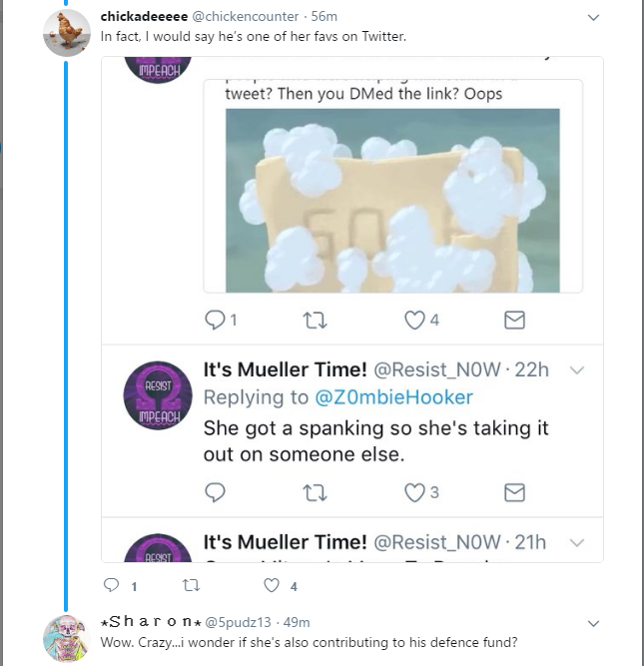Click retweet icon under soap image tweet
The height and width of the screenshot is (666, 644).
tap(315, 320)
